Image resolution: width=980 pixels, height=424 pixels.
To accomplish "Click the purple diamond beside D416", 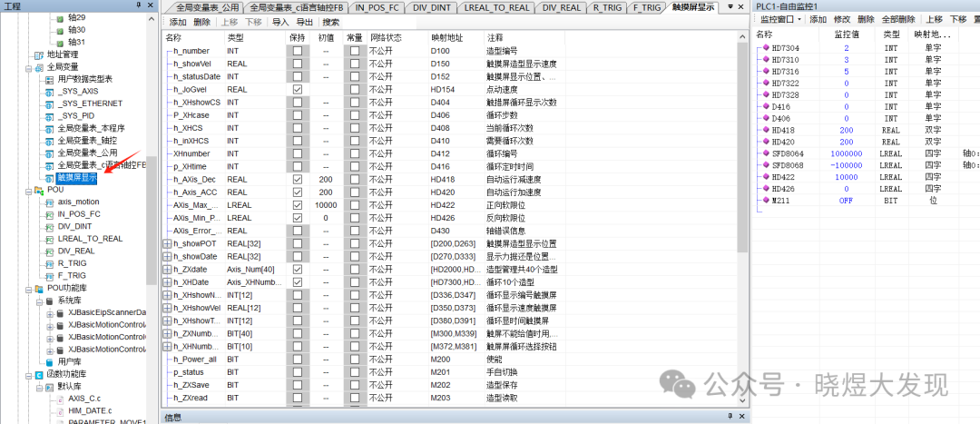I will pyautogui.click(x=767, y=106).
